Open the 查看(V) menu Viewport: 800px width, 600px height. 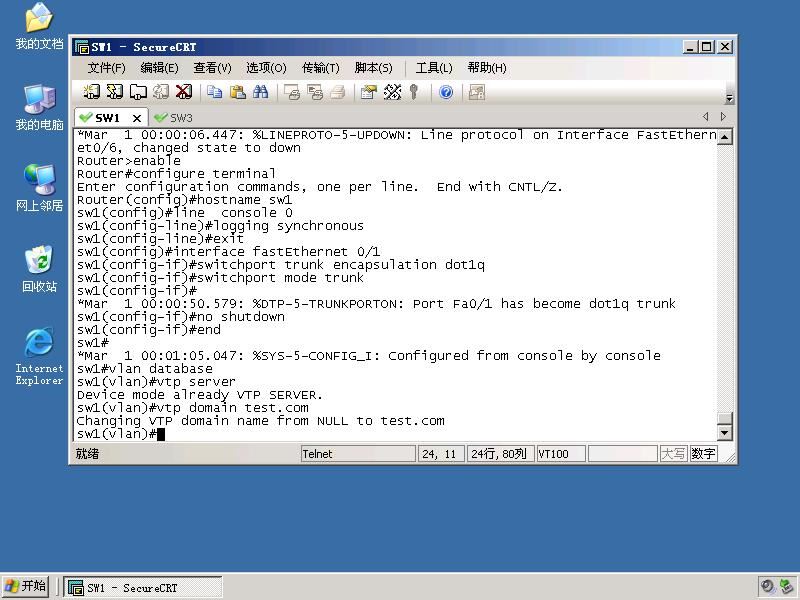[212, 68]
